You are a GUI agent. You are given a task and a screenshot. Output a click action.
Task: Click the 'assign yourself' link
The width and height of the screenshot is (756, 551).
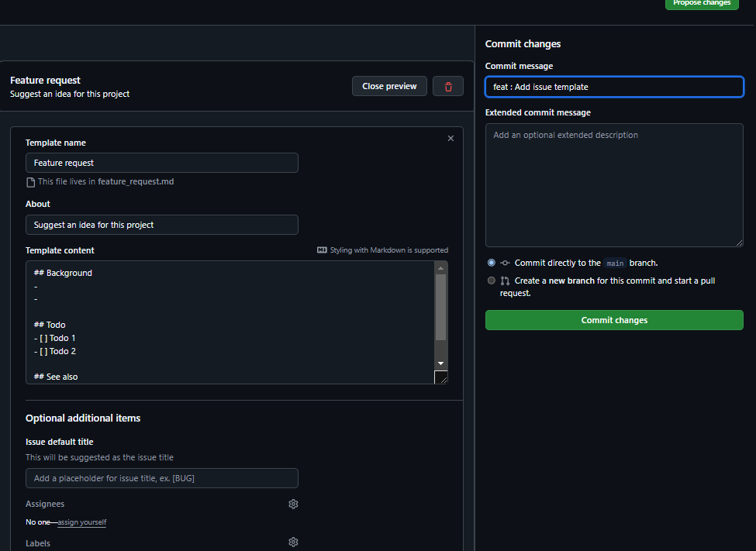pyautogui.click(x=82, y=522)
